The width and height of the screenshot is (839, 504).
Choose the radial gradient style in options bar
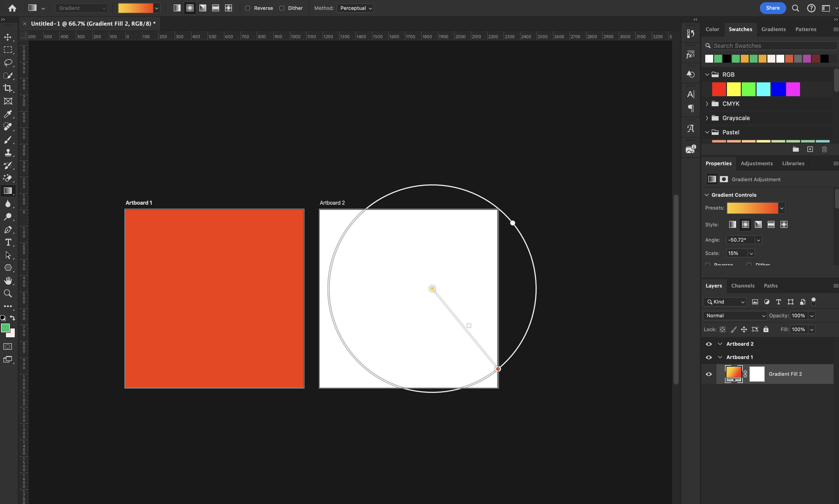click(x=190, y=8)
